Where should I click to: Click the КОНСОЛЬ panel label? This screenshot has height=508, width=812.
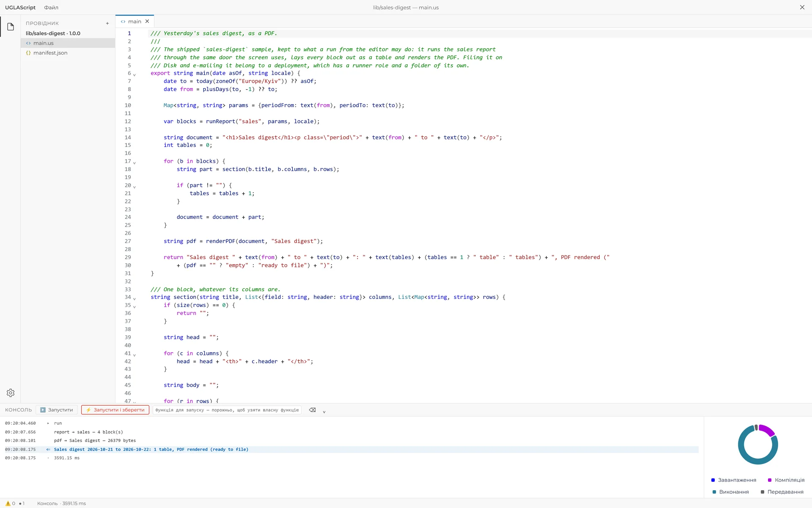(18, 410)
